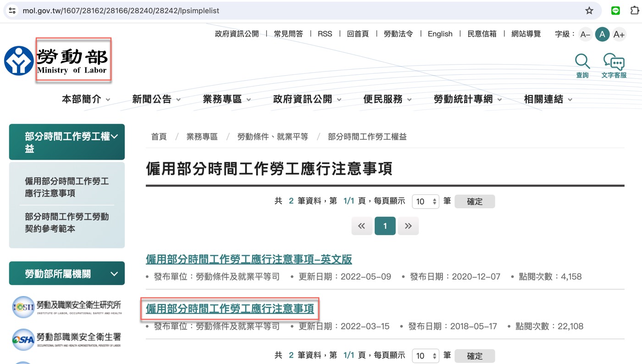This screenshot has width=642, height=364.
Task: Open the 文字客服 chat icon
Action: click(x=614, y=66)
